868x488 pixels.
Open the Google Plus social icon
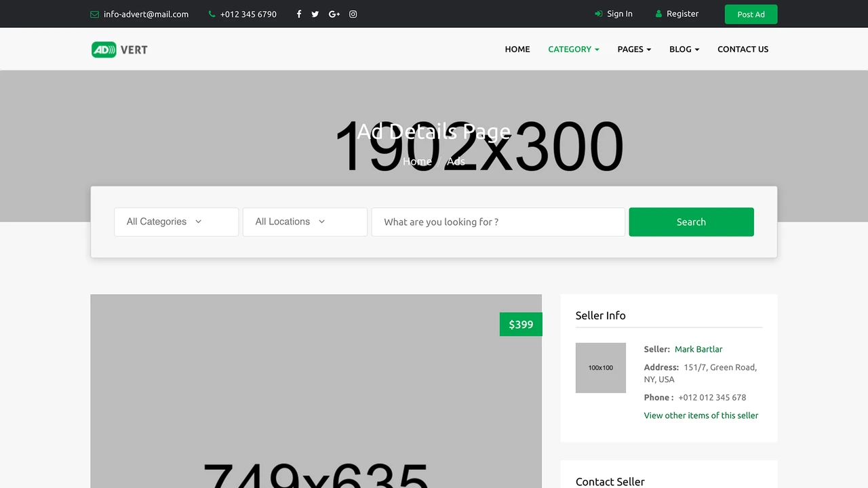(334, 14)
